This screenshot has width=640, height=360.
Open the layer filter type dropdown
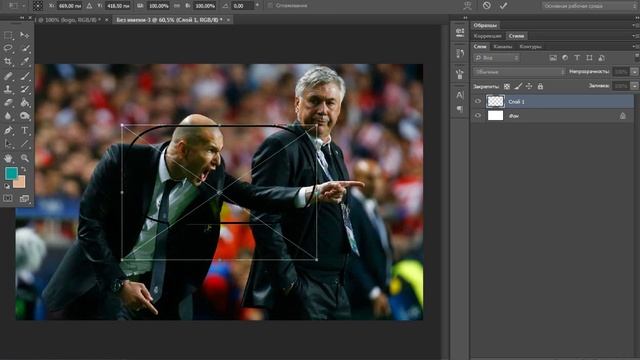(496, 58)
